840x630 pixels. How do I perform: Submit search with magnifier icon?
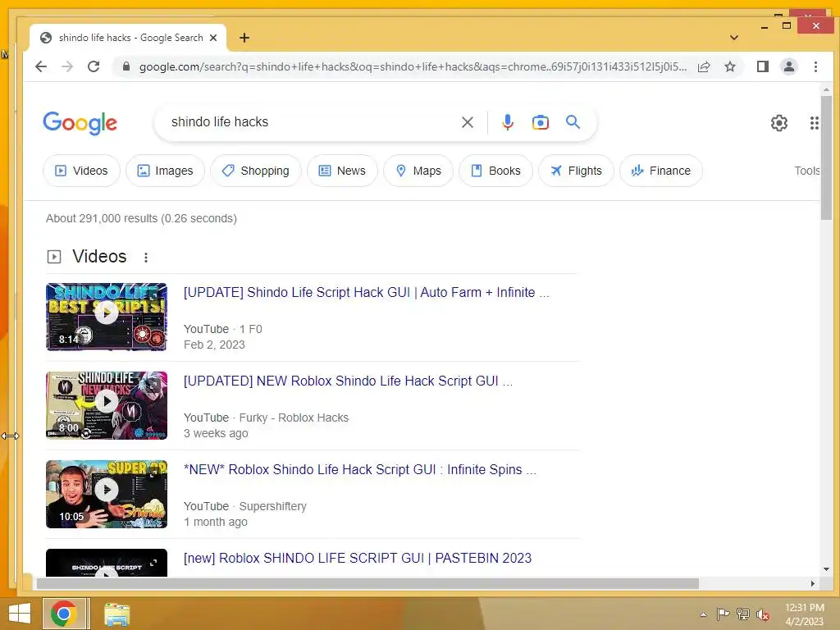(573, 122)
